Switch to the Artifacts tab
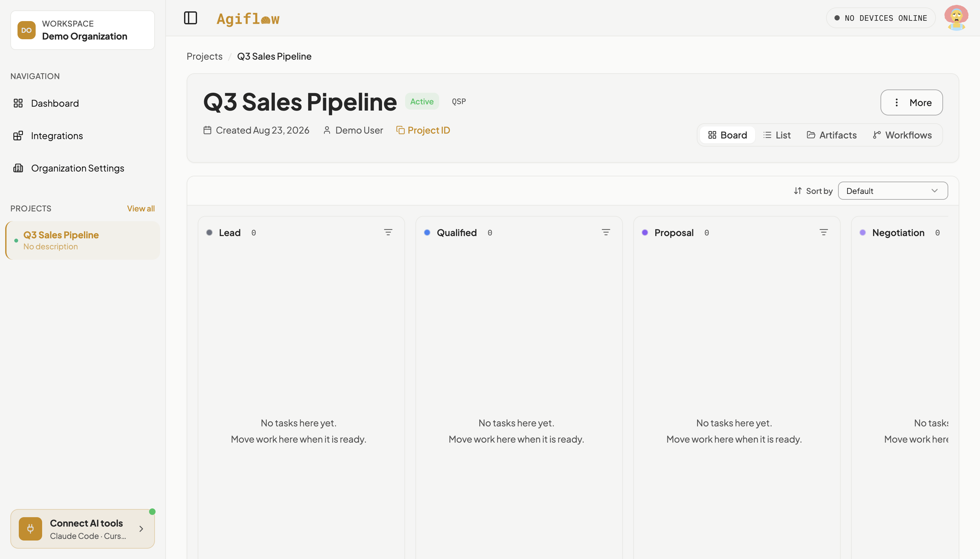The width and height of the screenshot is (980, 559). pos(832,135)
